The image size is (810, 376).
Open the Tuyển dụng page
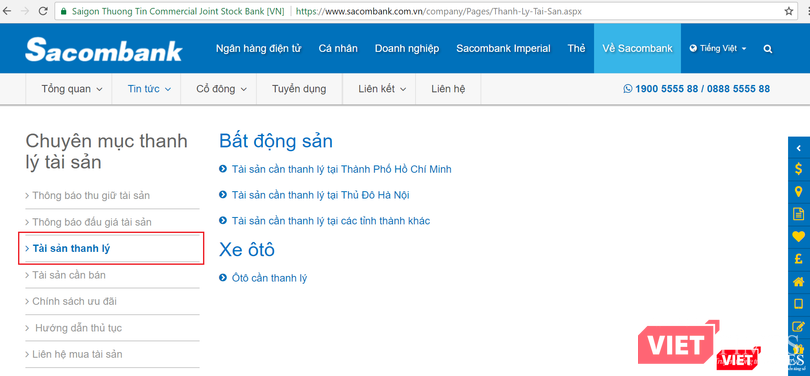point(299,89)
